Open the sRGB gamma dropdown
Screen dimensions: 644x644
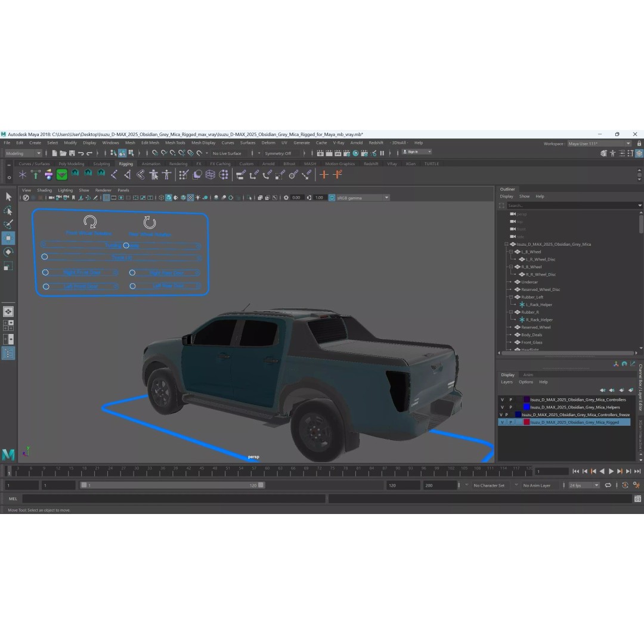[363, 197]
